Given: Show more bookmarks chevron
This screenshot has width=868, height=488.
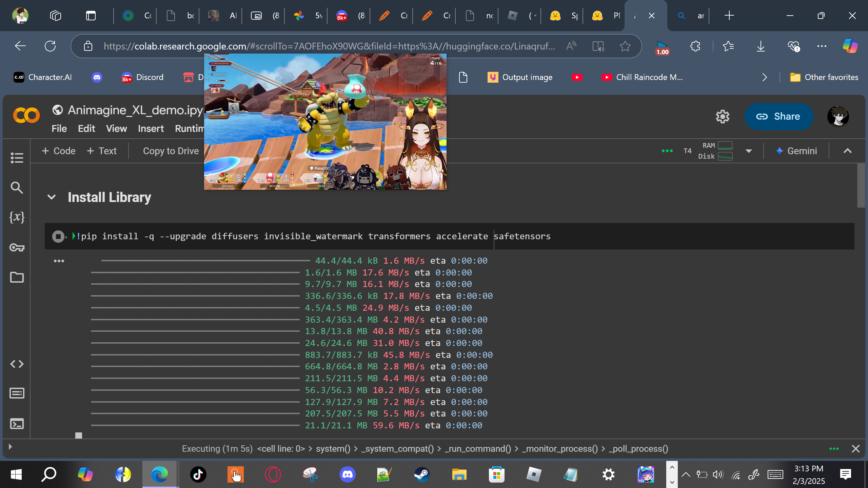Looking at the screenshot, I should (765, 77).
